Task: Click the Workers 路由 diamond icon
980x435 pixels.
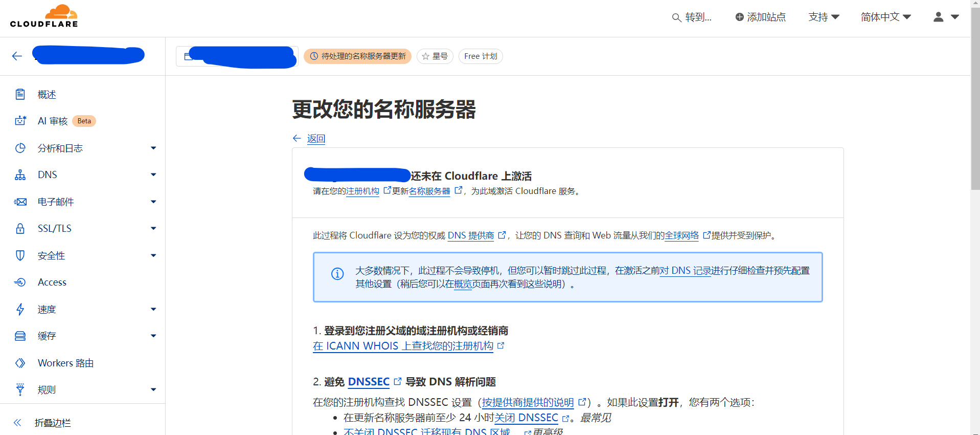Action: click(x=20, y=363)
